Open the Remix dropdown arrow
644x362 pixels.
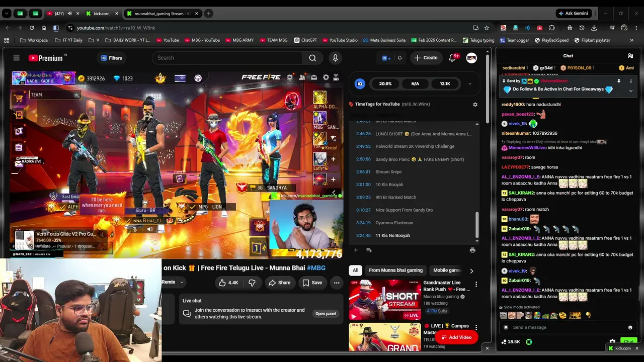(x=182, y=282)
